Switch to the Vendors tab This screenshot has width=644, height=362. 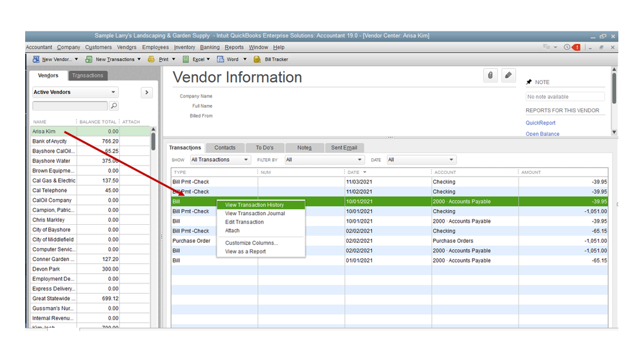(x=48, y=75)
